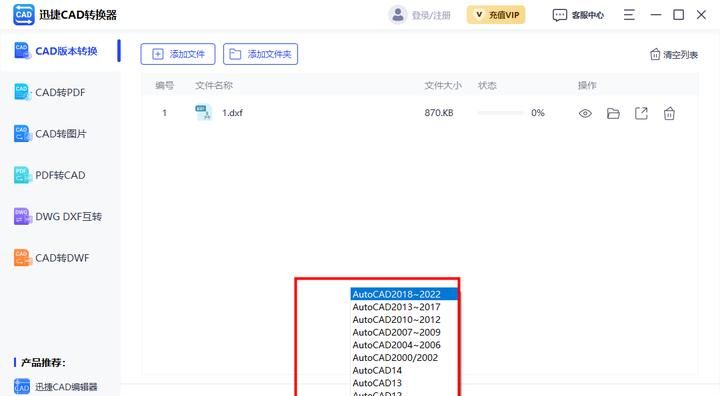Preview 1.dxf with the eye icon
Viewport: 720px width, 396px height.
585,113
